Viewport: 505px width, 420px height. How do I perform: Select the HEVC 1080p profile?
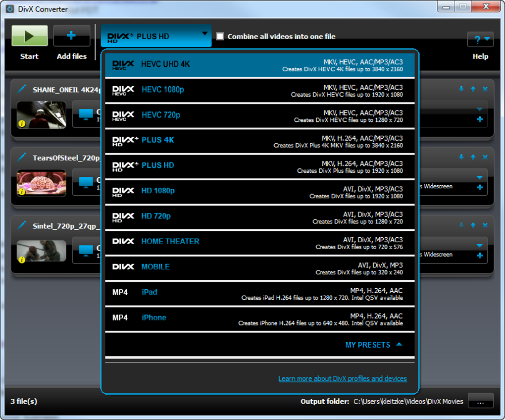click(x=259, y=91)
